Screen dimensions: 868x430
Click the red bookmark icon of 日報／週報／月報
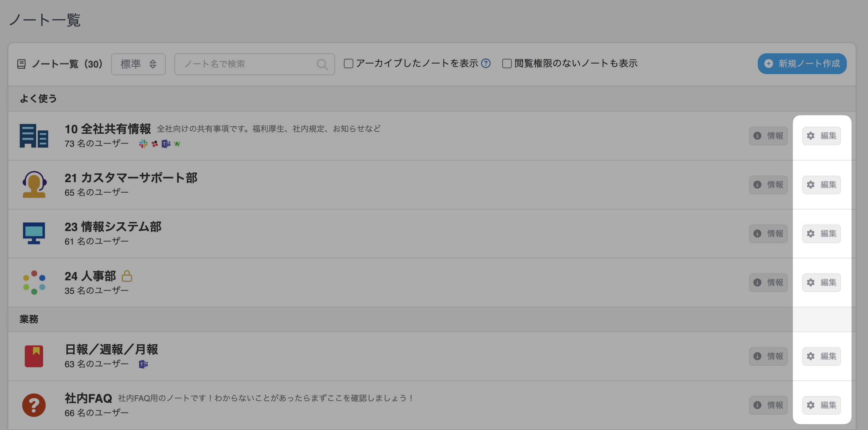point(34,356)
